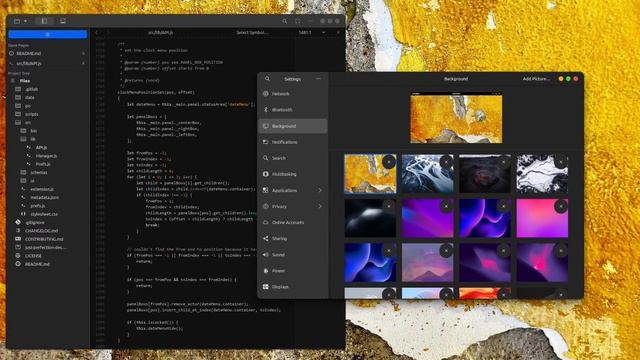Remove the dark red volcanic wallpaper
The image size is (640, 360).
pyautogui.click(x=504, y=162)
